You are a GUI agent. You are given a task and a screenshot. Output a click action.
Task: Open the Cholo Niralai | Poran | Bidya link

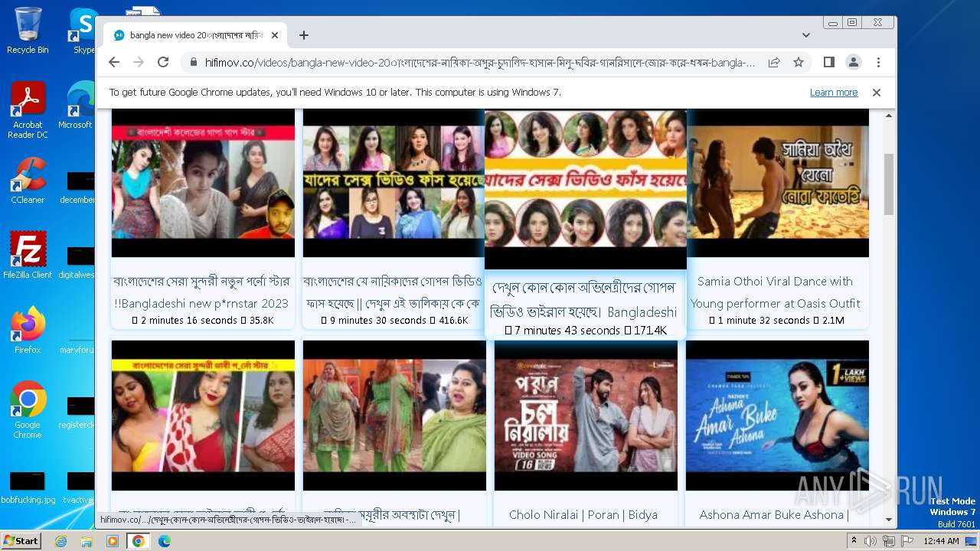(x=583, y=515)
